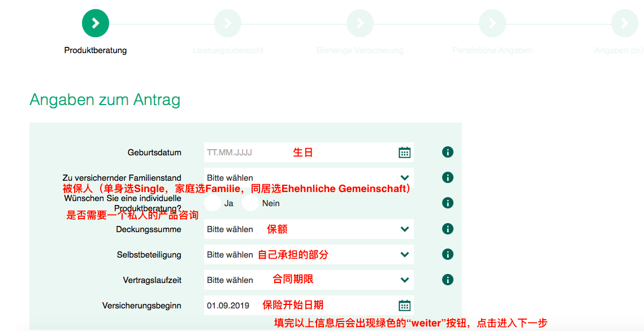Show info for Deckungssumme

coord(448,229)
